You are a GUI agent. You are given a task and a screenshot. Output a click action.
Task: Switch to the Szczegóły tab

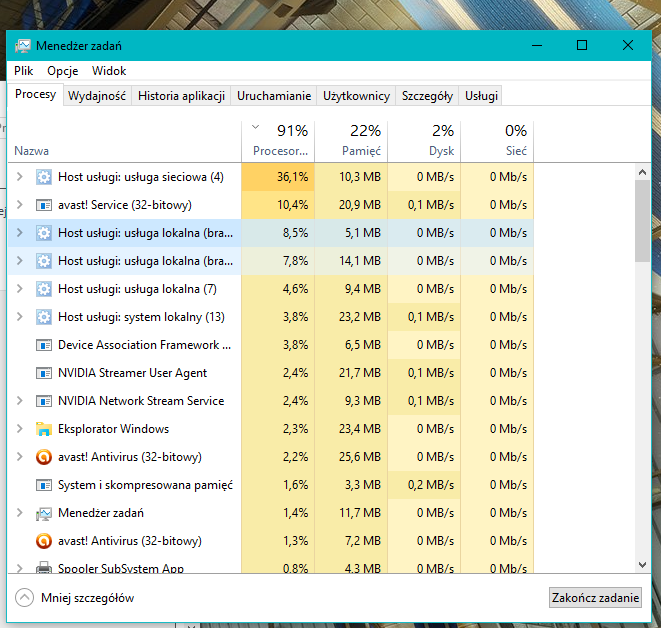tap(427, 96)
